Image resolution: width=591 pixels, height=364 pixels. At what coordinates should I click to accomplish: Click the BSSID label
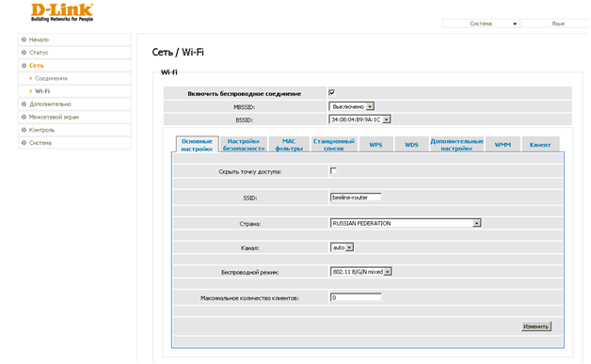(x=245, y=120)
